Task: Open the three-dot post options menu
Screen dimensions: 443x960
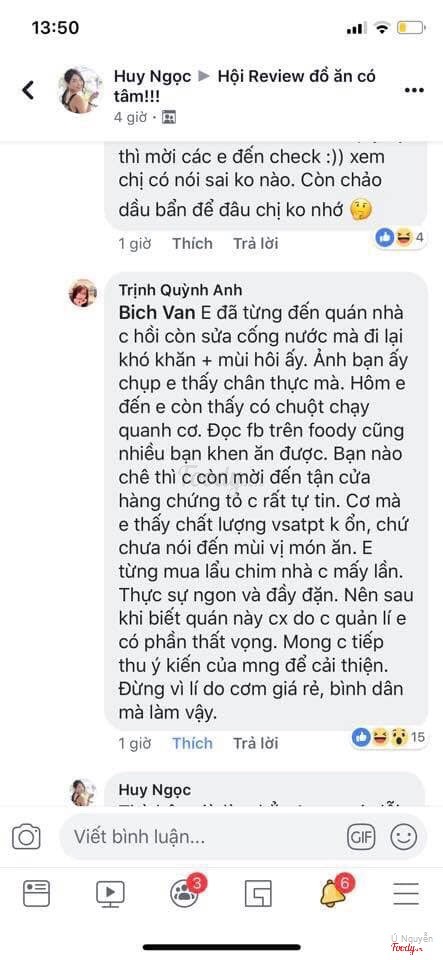Action: pos(414,91)
